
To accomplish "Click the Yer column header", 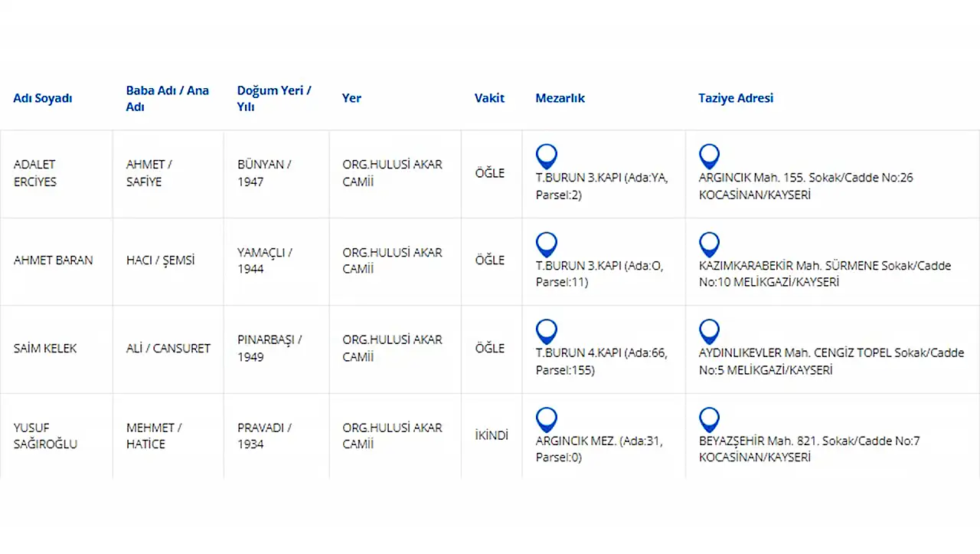I will (x=351, y=98).
